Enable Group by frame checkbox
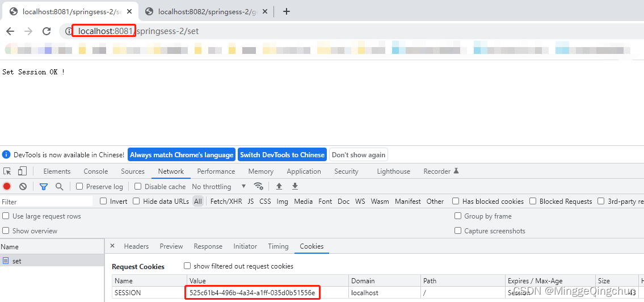The height and width of the screenshot is (302, 644). click(x=457, y=216)
